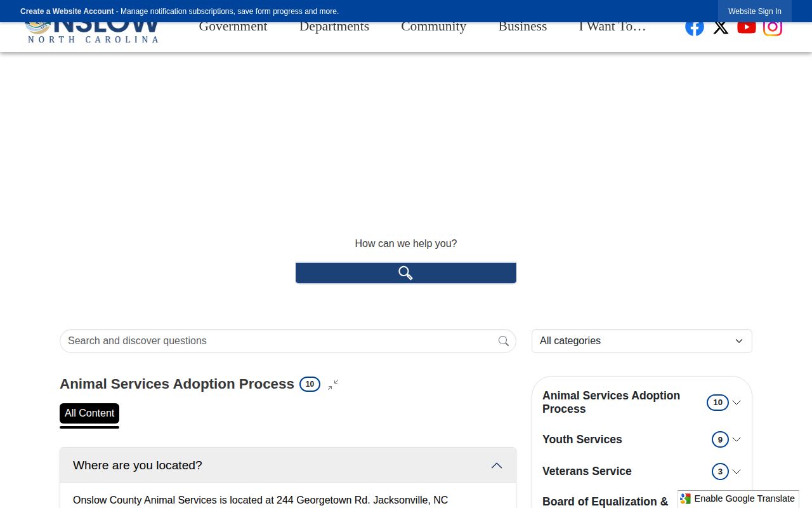Screen dimensions: 812x508
Task: Visit the YouTube channel icon
Action: (747, 28)
